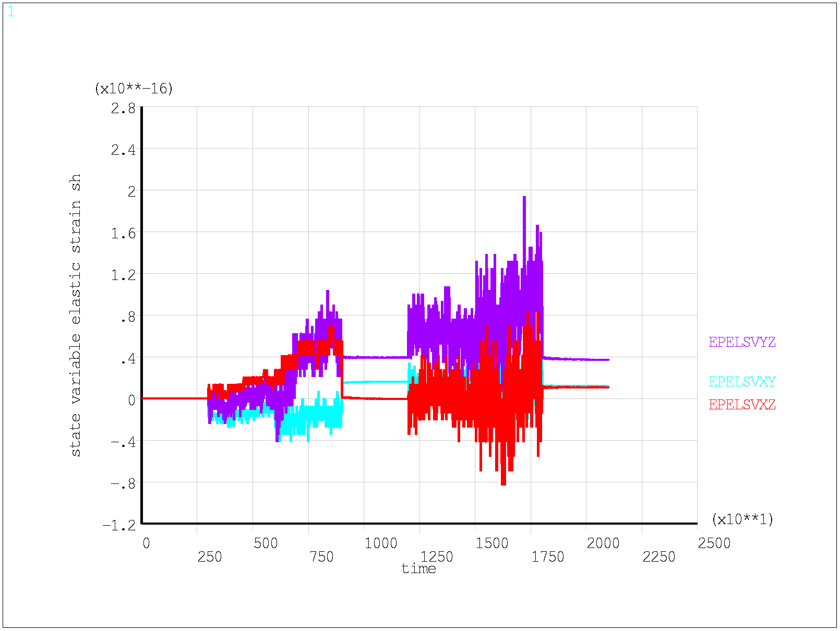840x631 pixels.
Task: Click the EPELSVYZ purple legend label
Action: [x=741, y=342]
